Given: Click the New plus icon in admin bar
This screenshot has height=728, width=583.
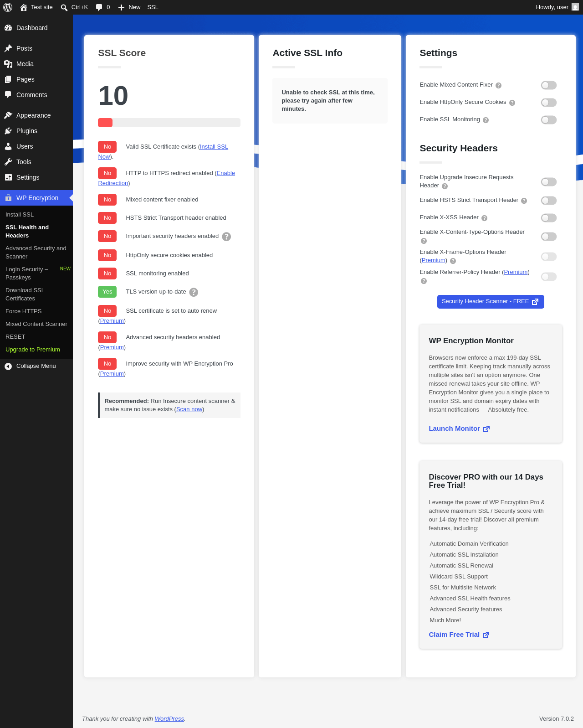Looking at the screenshot, I should (121, 7).
